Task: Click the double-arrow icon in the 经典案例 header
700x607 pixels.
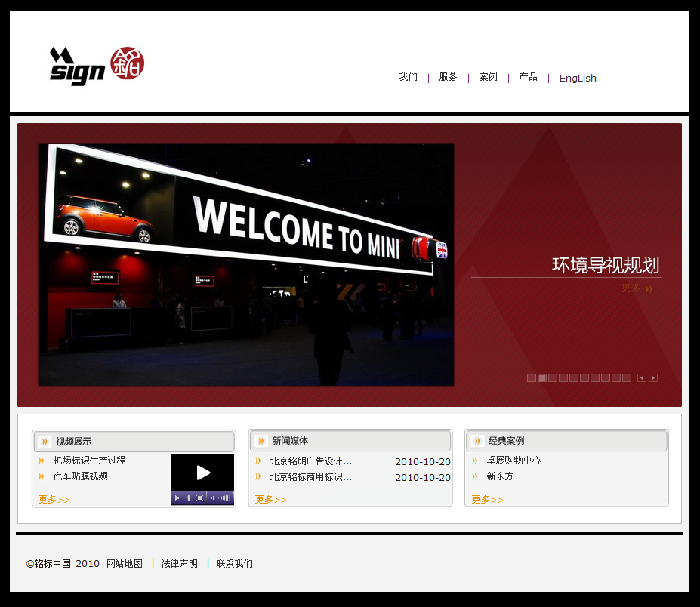Action: click(x=477, y=441)
